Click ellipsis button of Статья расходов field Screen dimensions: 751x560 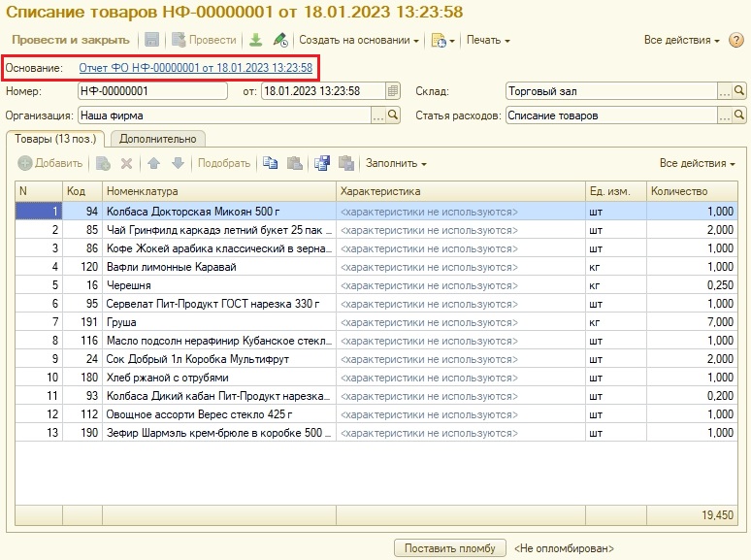pos(725,115)
